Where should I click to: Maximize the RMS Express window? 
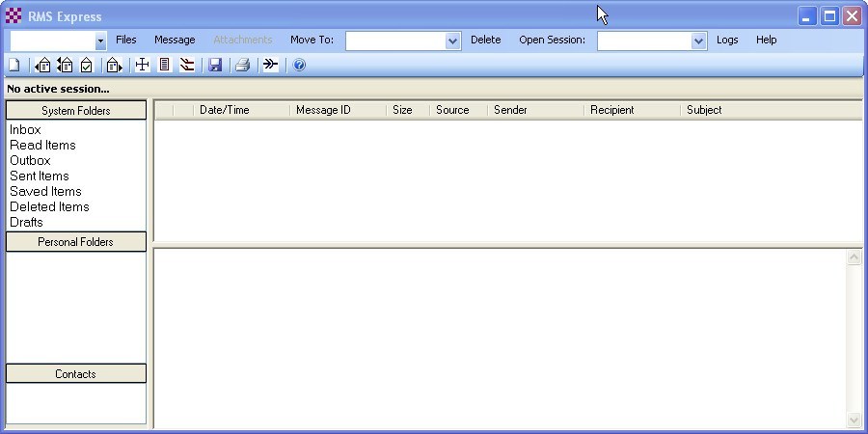829,16
